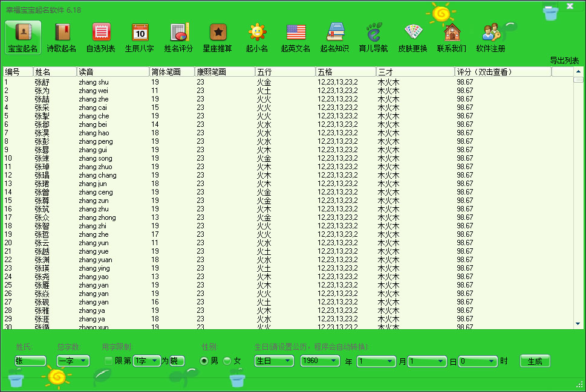Select the 男 gender radio button

coord(204,361)
